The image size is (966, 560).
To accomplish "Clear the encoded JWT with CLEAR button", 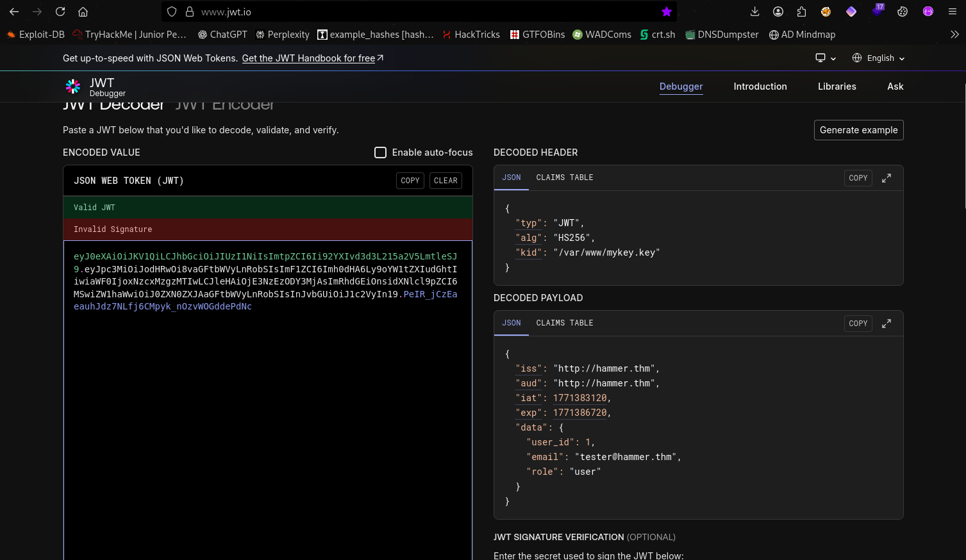I will 446,181.
